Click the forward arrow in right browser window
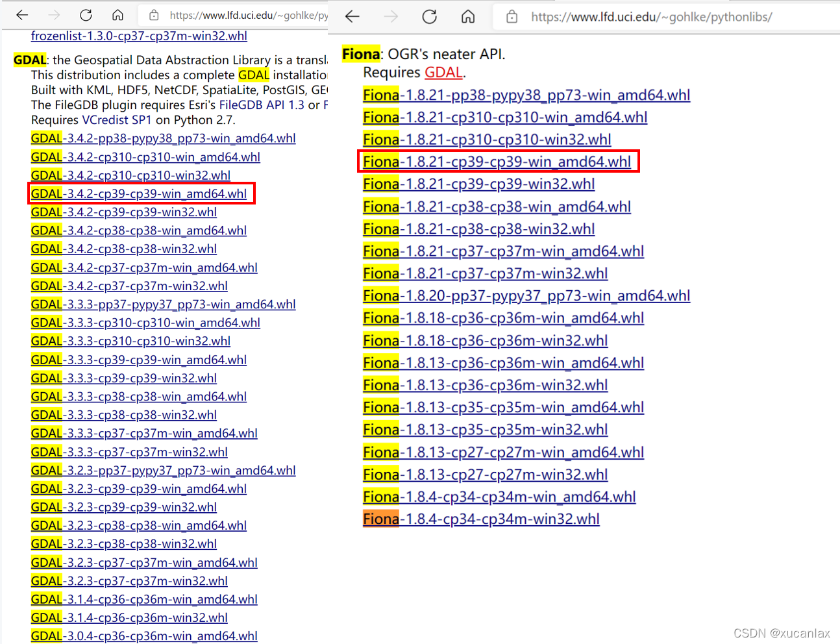This screenshot has width=840, height=644. 391,17
